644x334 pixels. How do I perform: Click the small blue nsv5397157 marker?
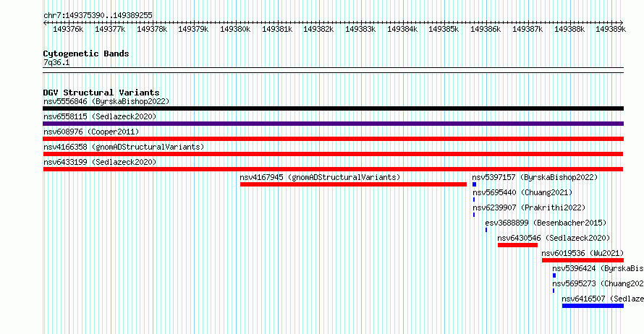[474, 184]
